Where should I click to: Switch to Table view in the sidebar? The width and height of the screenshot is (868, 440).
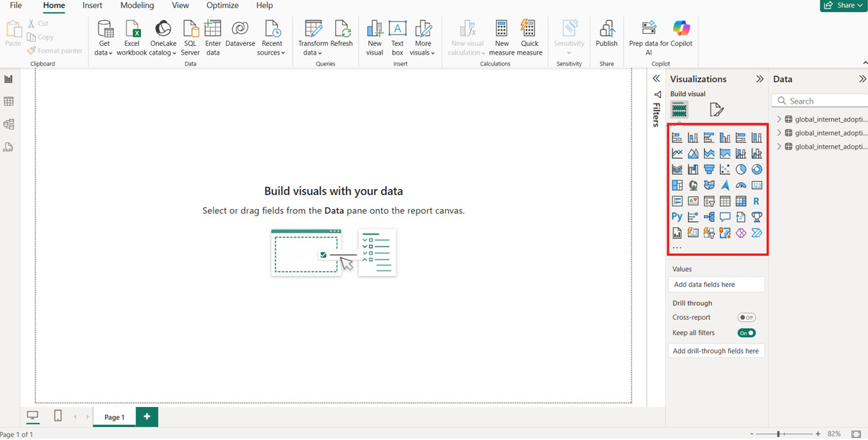9,101
